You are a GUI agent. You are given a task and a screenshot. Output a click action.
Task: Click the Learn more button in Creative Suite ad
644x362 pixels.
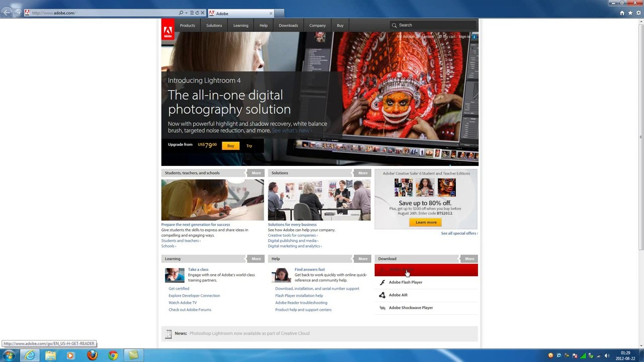coord(426,222)
